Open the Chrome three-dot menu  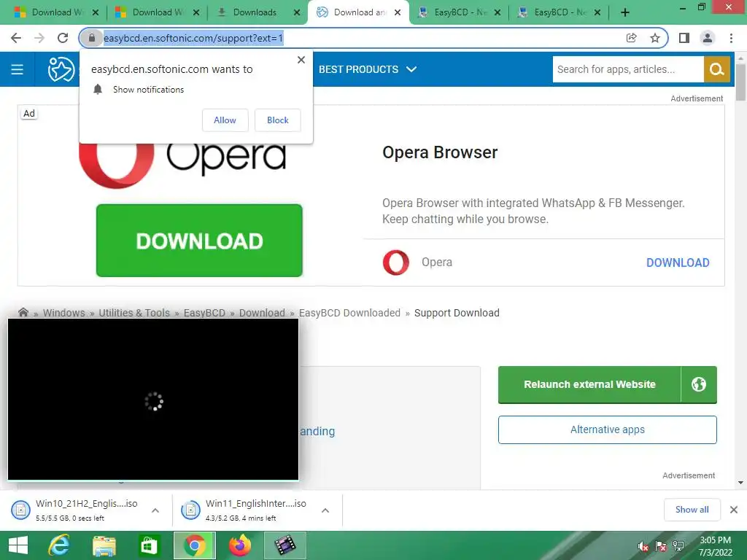click(731, 38)
